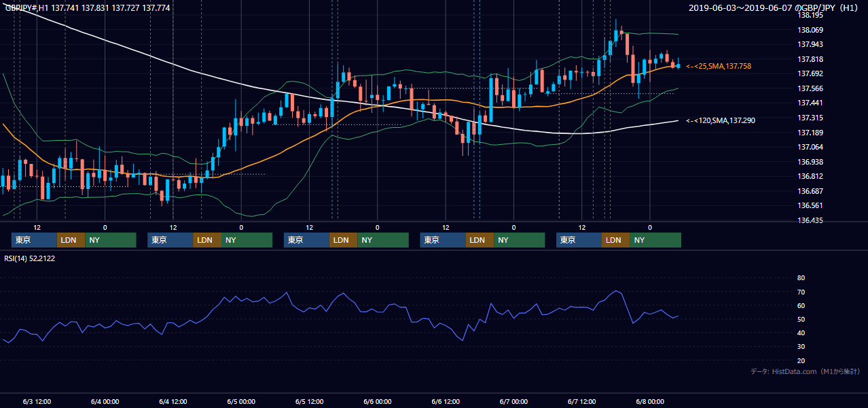Image resolution: width=868 pixels, height=408 pixels.
Task: Select the 6/7 12:00 time axis label
Action: tap(581, 401)
